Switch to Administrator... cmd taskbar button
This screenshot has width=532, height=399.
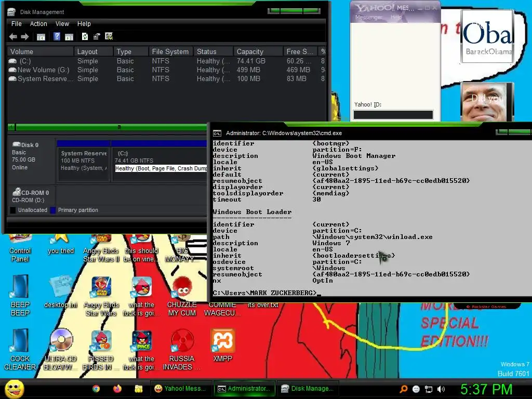(x=244, y=389)
